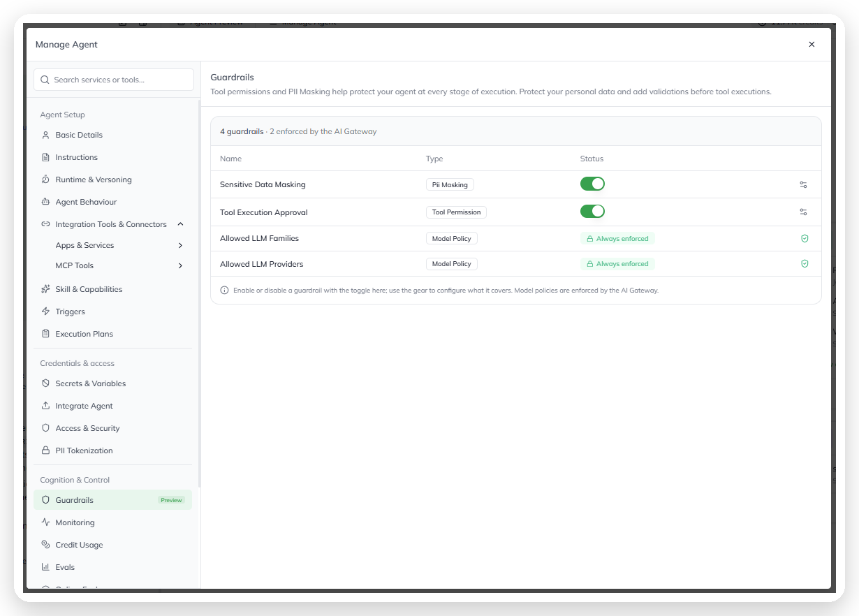
Task: Click the Access & Security shield icon
Action: point(45,428)
